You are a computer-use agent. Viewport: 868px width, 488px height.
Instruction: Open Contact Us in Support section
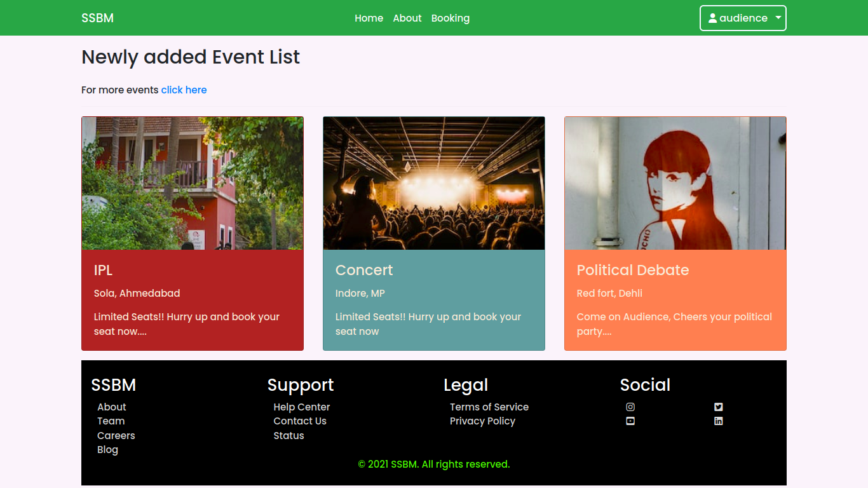(x=300, y=421)
